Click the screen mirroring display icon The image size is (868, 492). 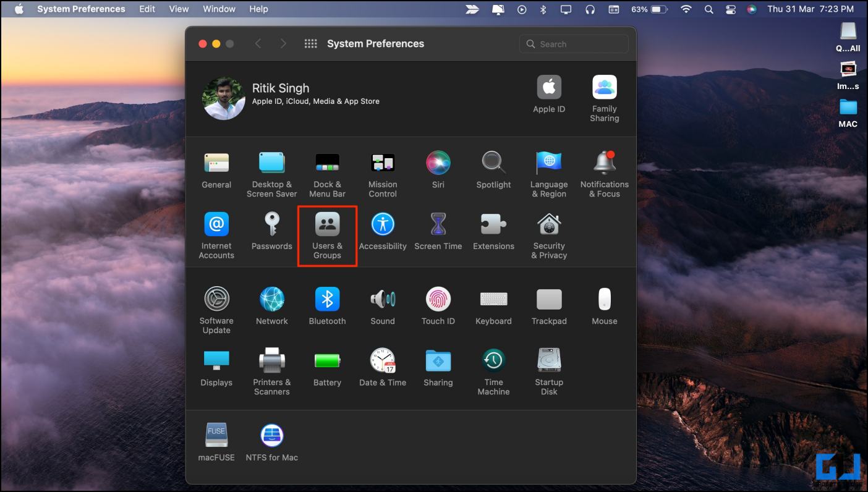pos(566,9)
